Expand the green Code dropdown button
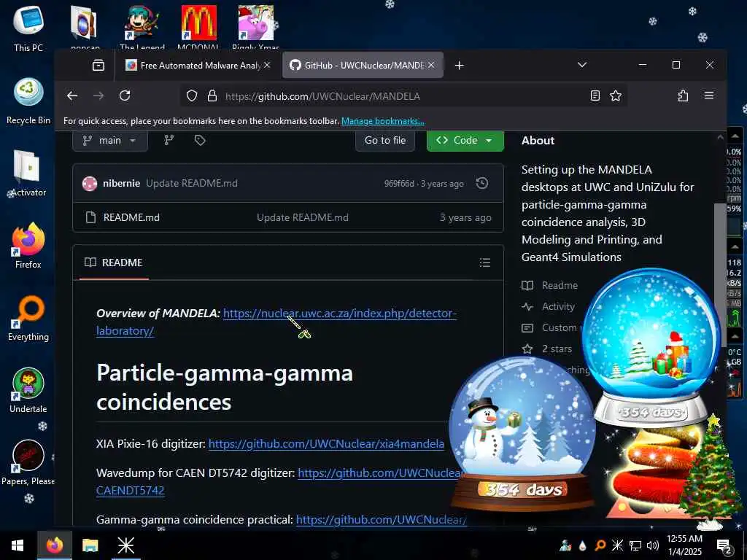This screenshot has width=747, height=560. point(465,141)
